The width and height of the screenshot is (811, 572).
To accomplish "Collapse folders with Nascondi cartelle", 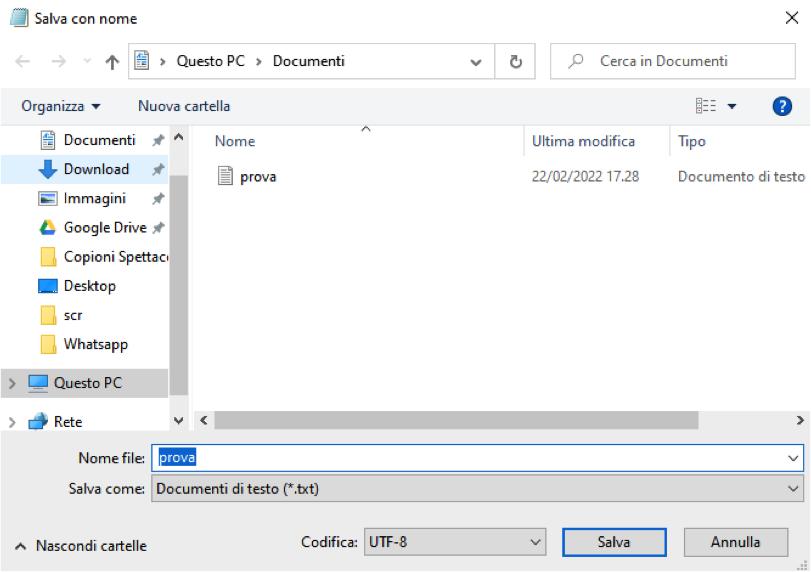I will click(x=81, y=546).
